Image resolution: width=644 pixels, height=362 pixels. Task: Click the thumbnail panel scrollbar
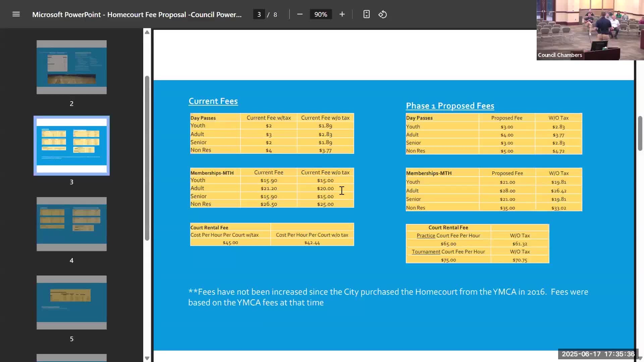147,158
